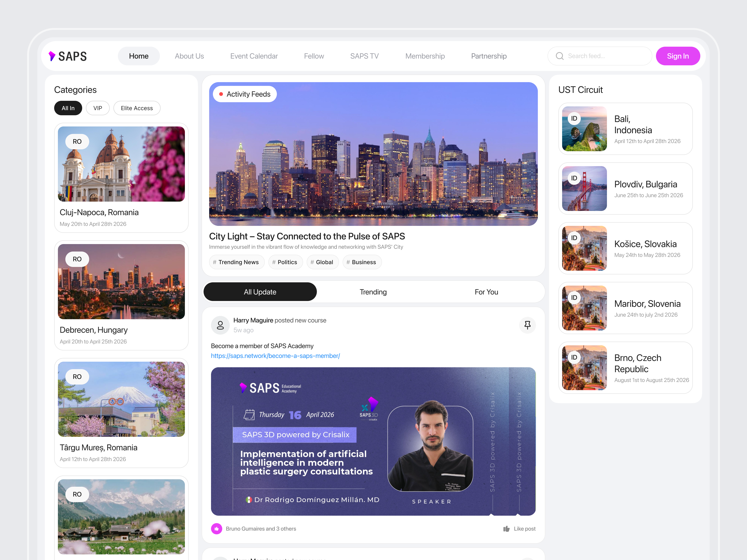Click the Bali, Indonesia title

click(633, 125)
